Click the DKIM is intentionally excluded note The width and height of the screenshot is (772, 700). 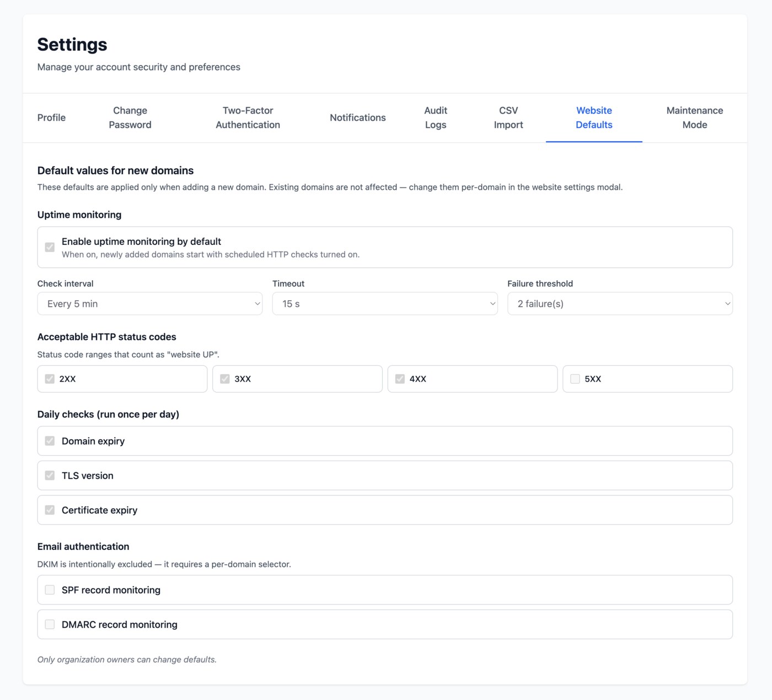pyautogui.click(x=164, y=564)
